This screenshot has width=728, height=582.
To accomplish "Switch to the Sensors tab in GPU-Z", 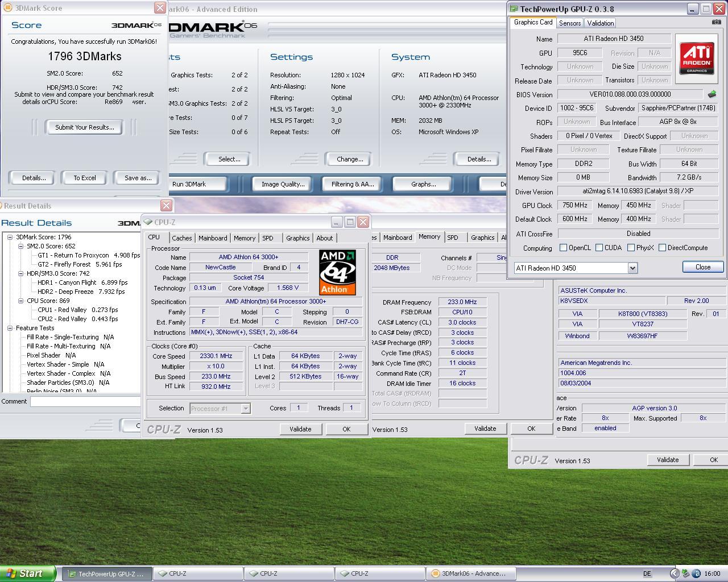I will pos(570,23).
